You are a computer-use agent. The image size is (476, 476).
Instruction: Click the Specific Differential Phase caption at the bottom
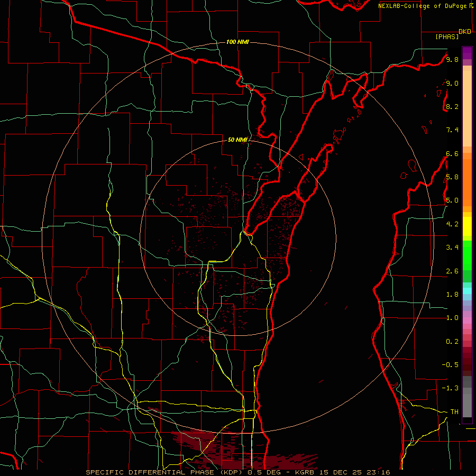coord(237,472)
